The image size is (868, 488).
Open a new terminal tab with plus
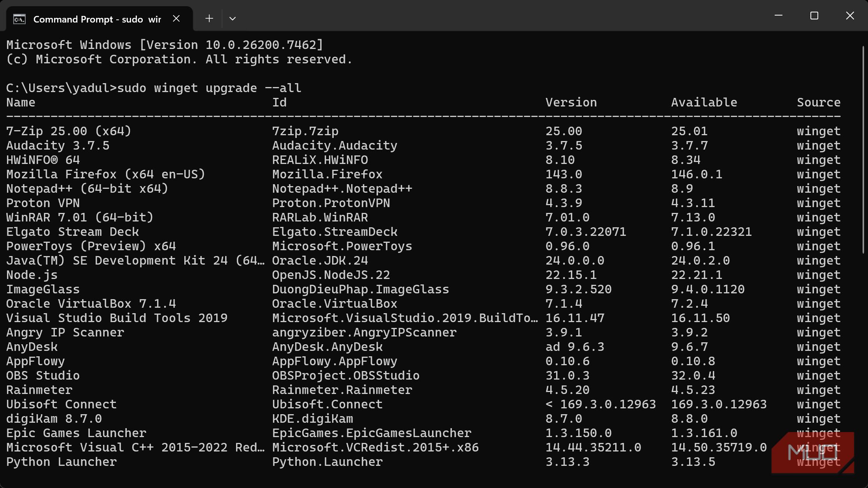point(209,19)
